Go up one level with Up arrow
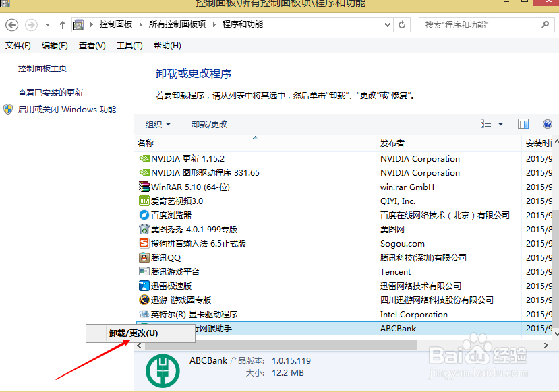The width and height of the screenshot is (559, 392). [63, 25]
